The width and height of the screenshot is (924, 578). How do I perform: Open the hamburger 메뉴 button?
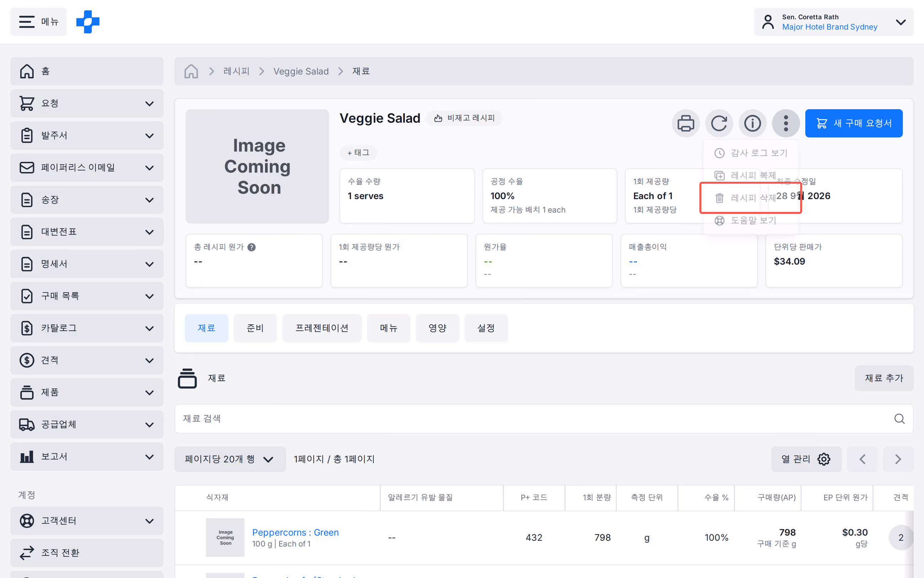(x=38, y=22)
